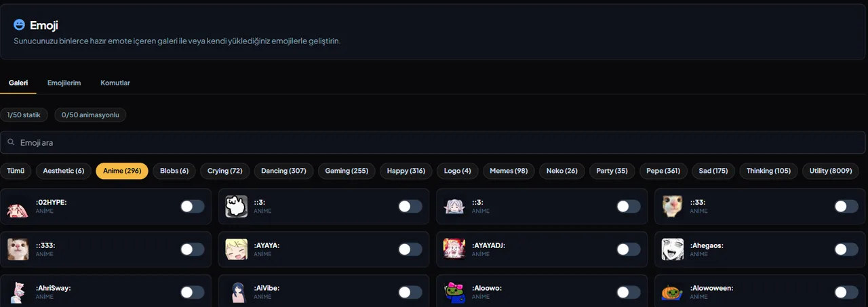Click the 1/50 statik counter badge

point(24,115)
